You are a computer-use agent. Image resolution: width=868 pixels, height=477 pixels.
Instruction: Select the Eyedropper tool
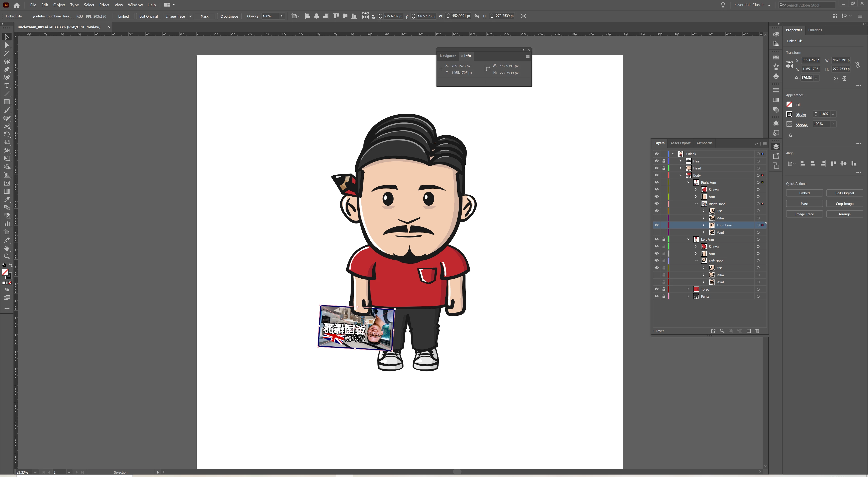coord(7,200)
